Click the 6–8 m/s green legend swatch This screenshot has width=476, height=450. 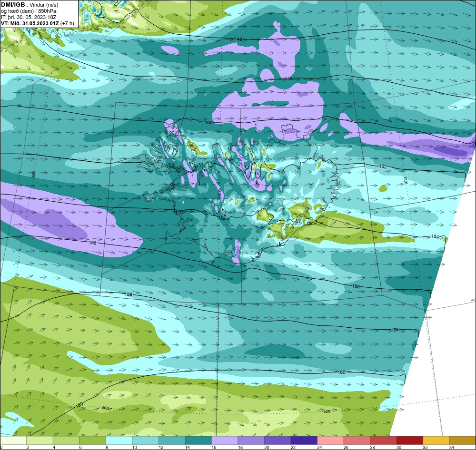click(x=93, y=440)
